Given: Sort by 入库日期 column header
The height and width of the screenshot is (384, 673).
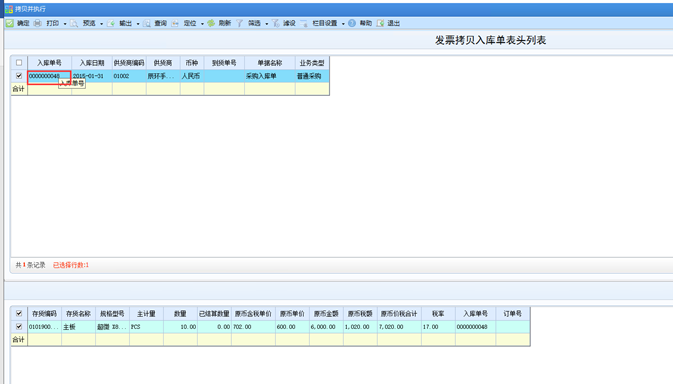Looking at the screenshot, I should 92,63.
